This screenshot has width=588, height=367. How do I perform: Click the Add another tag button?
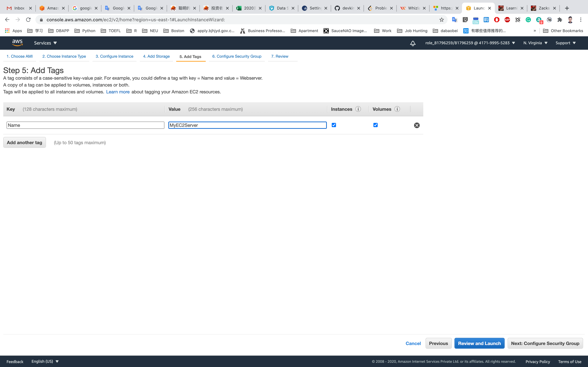[x=25, y=143]
